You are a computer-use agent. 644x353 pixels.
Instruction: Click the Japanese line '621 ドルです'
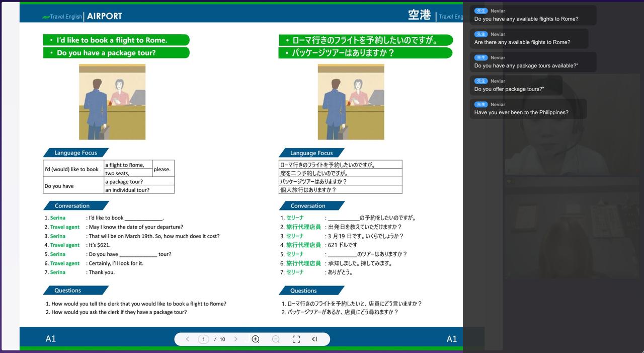point(343,245)
